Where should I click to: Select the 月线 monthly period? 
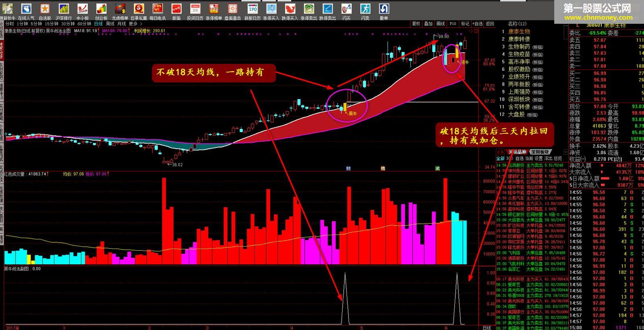[x=122, y=24]
